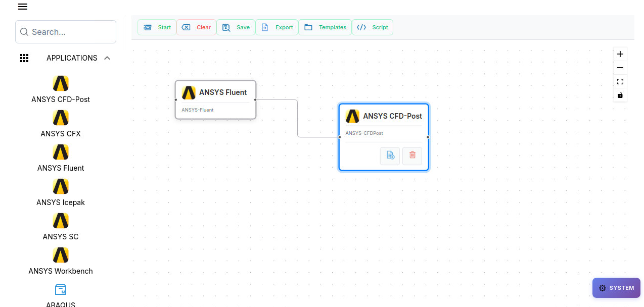Screen dimensions: 644x307
Task: Click the ANSYS CFD-Post node's left input handle
Action: 339,137
